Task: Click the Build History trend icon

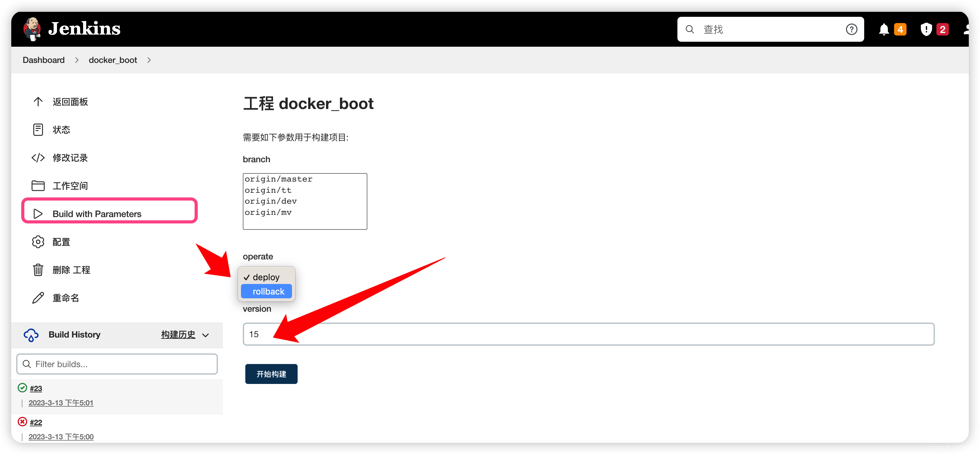Action: pyautogui.click(x=31, y=335)
